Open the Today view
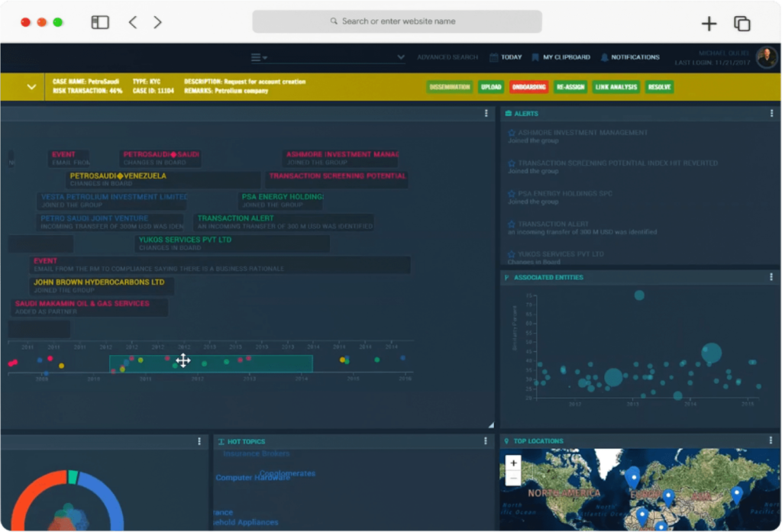Viewport: 782px width, 532px height. coord(506,57)
